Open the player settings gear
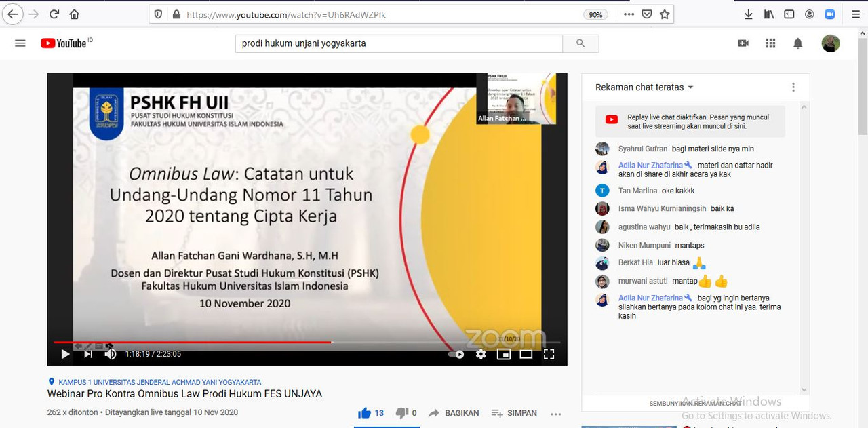 click(x=481, y=354)
